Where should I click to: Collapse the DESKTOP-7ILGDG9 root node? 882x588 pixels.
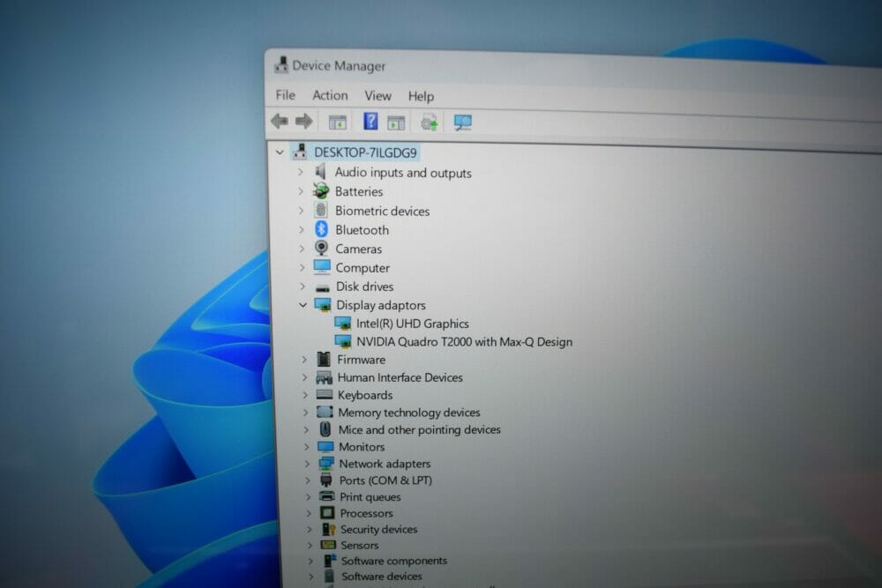[280, 153]
